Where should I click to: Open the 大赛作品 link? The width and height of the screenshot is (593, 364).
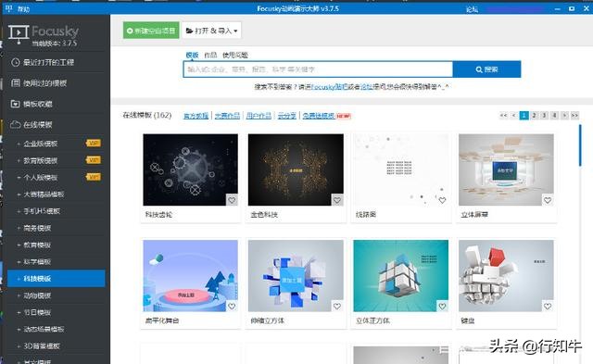[x=227, y=116]
